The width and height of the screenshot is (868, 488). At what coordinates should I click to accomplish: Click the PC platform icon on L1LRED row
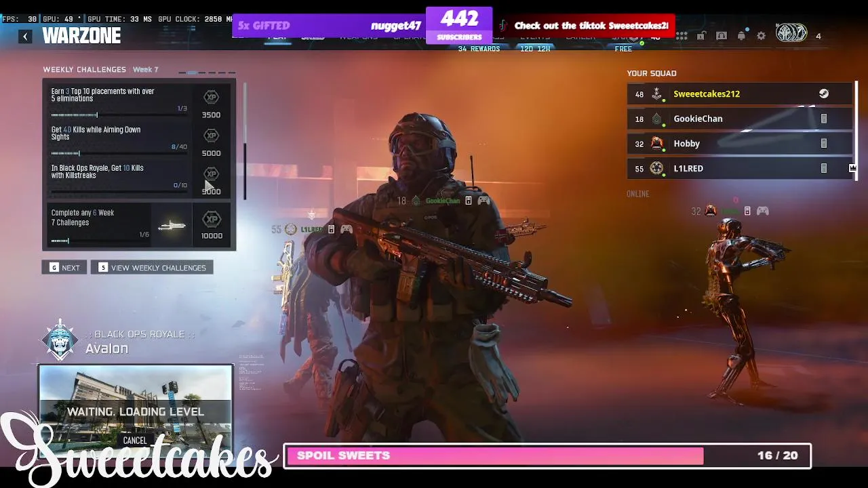coord(824,168)
